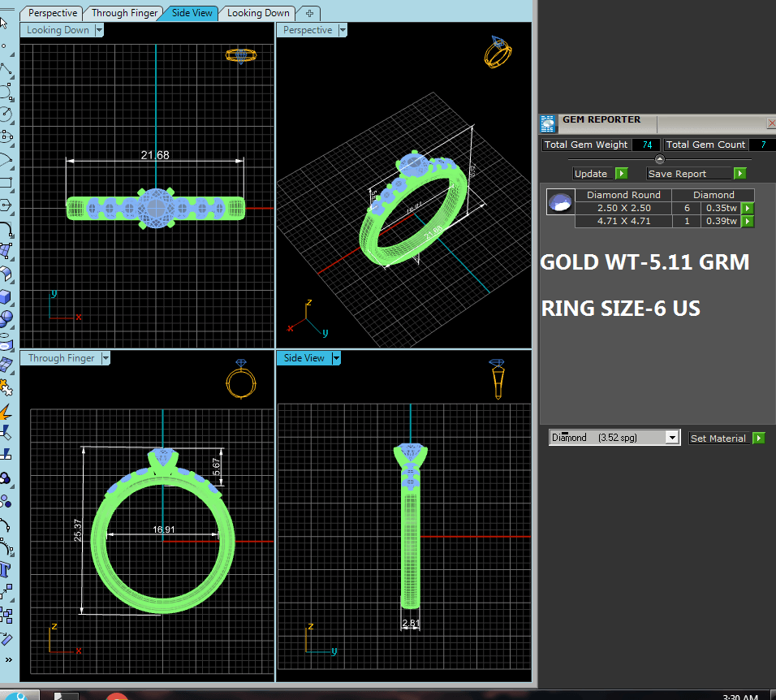The image size is (776, 700).
Task: Select the Rectangle tool
Action: tap(6, 183)
